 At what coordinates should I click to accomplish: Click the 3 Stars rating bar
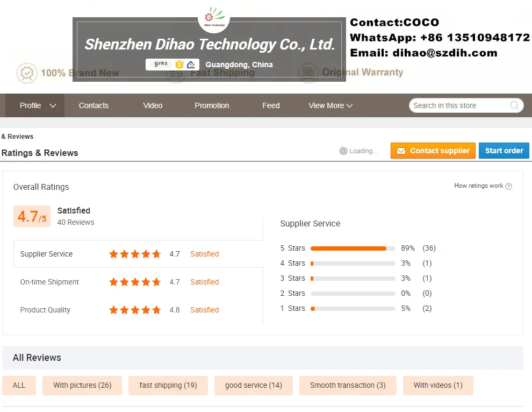[x=353, y=279]
